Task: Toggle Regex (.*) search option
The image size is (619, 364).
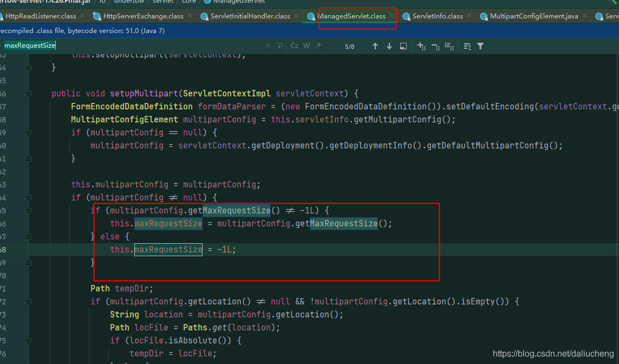Action: [318, 46]
